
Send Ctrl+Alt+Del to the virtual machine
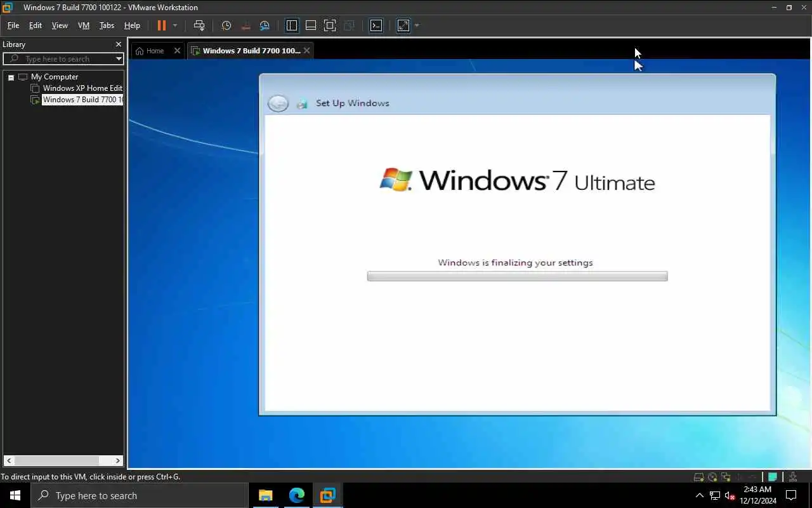pos(199,25)
